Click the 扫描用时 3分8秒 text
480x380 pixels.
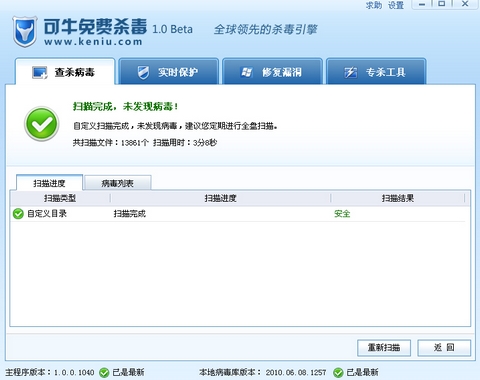pyautogui.click(x=185, y=143)
